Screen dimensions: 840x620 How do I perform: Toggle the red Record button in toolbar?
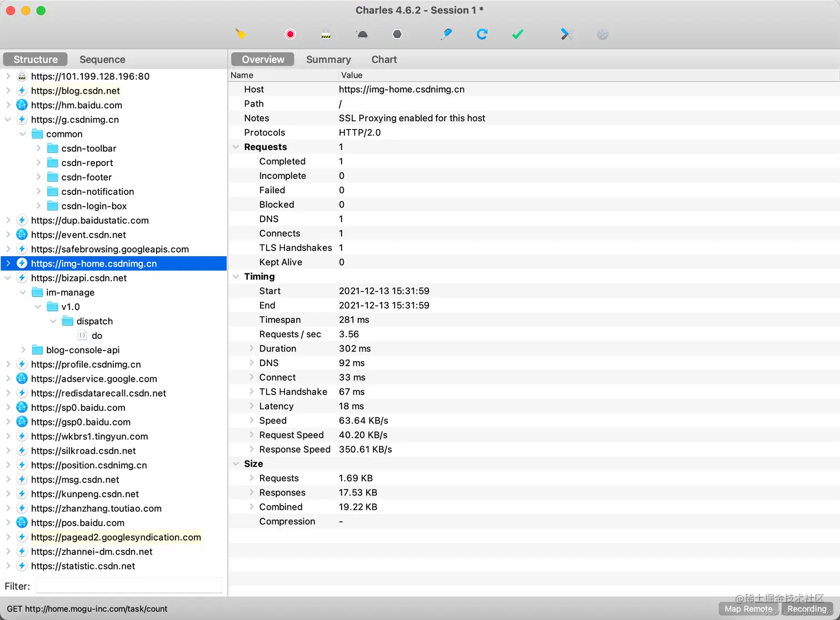click(290, 34)
